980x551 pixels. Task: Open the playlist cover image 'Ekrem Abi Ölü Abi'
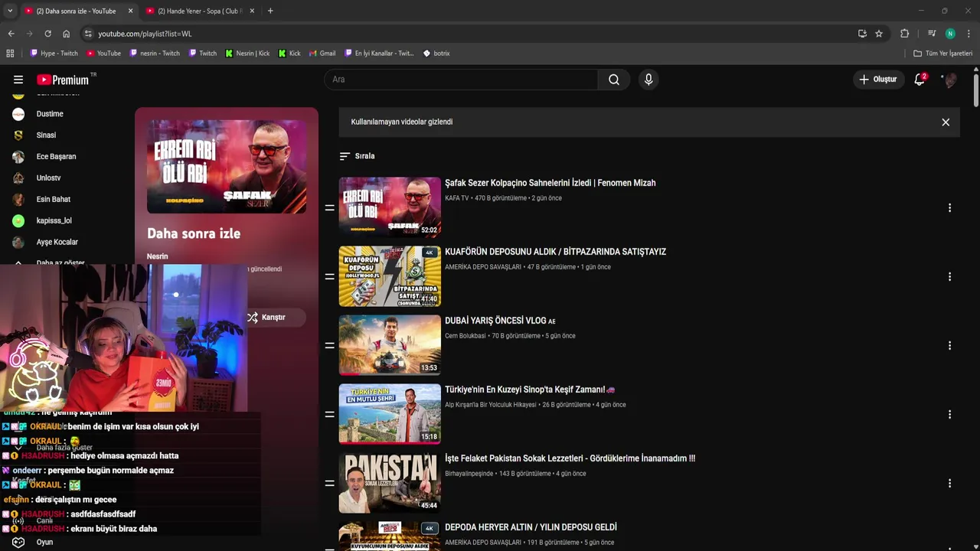[227, 166]
